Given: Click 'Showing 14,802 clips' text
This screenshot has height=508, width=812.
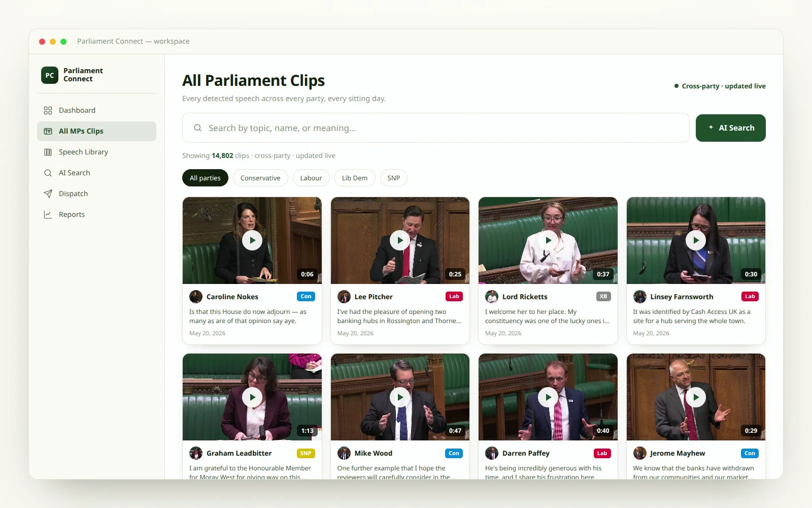Looking at the screenshot, I should (x=216, y=155).
